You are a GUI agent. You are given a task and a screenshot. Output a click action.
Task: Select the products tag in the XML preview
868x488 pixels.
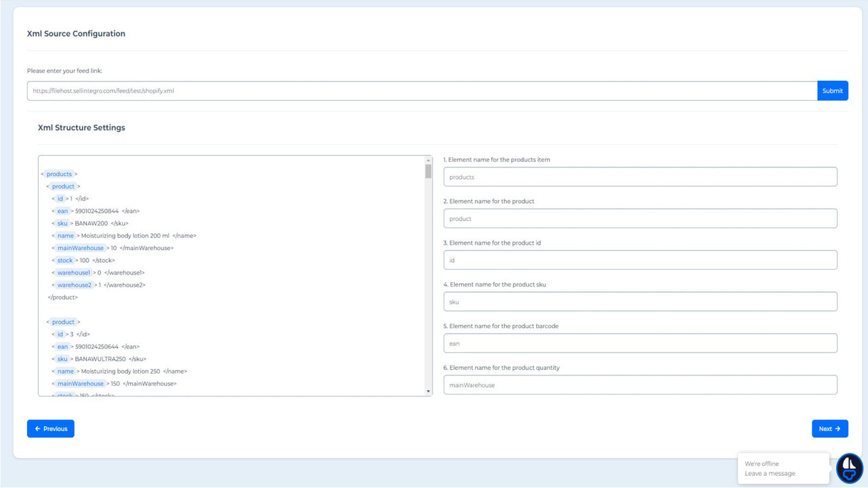click(x=59, y=174)
